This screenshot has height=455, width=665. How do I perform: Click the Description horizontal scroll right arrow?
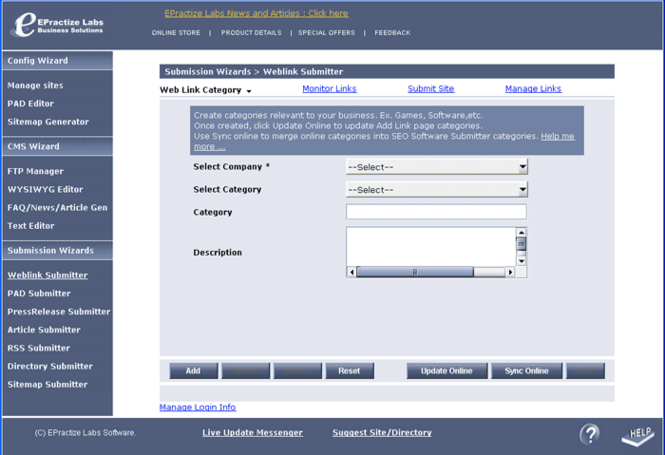tap(510, 272)
